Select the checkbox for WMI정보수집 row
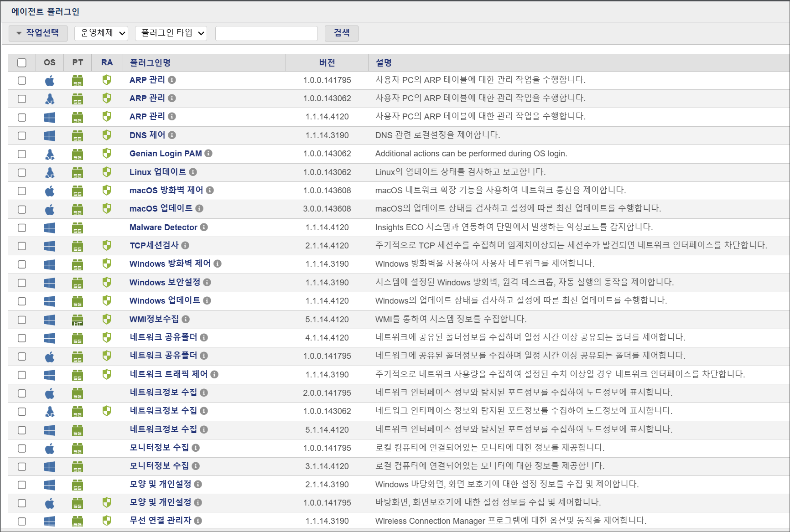The image size is (790, 532). tap(22, 320)
